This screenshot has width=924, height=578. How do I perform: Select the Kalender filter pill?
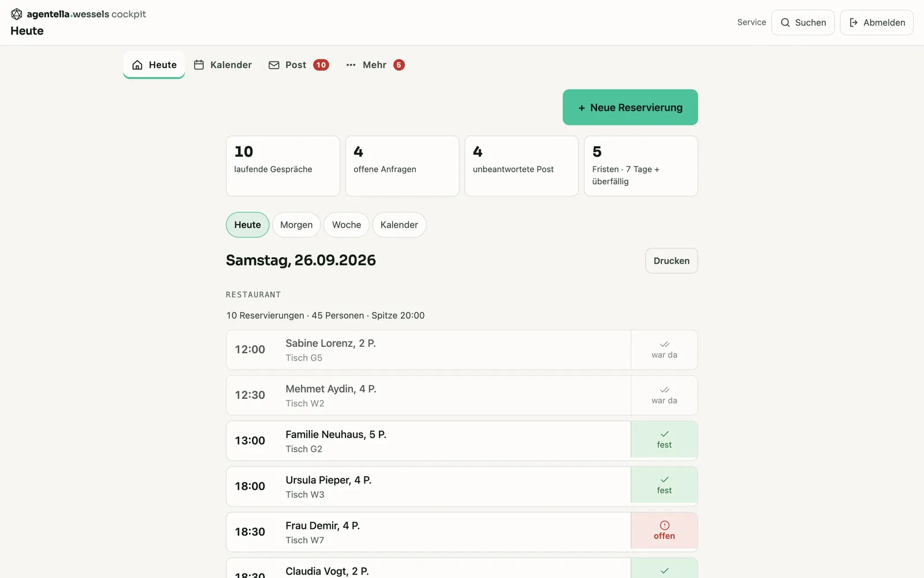[399, 225]
